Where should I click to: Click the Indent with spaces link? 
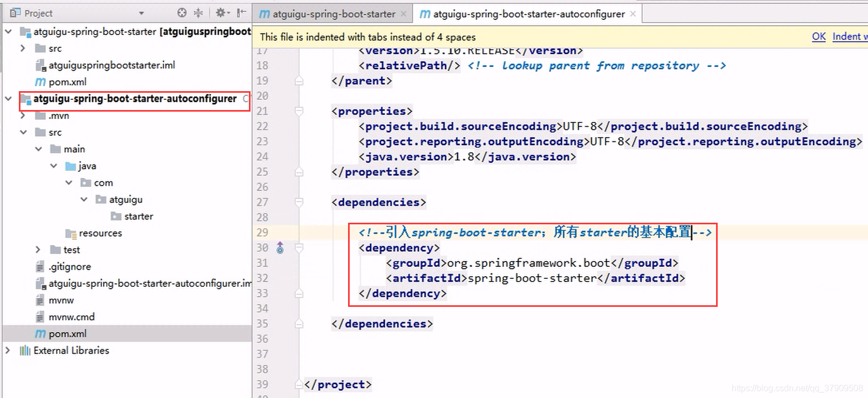pyautogui.click(x=850, y=36)
